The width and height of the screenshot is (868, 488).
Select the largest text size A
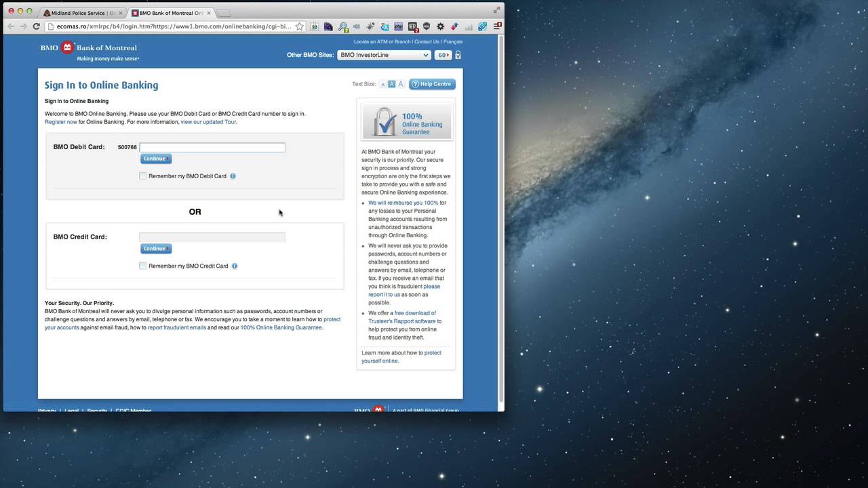[x=401, y=84]
